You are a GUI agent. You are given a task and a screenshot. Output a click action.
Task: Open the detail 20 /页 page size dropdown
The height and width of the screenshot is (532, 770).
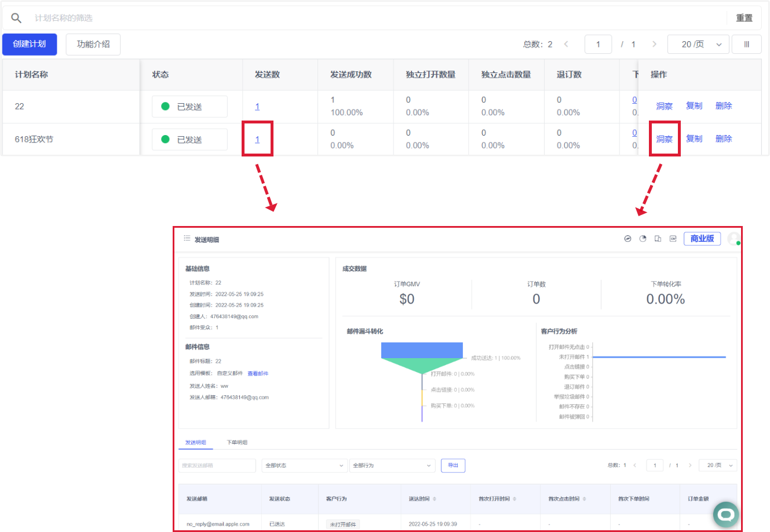718,465
